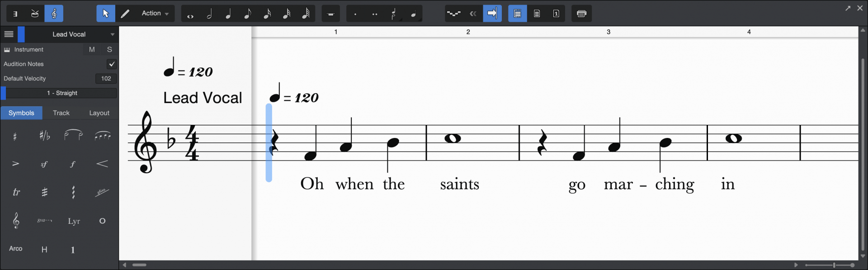Image resolution: width=868 pixels, height=270 pixels.
Task: Pick the accent mark symbol
Action: pos(15,164)
